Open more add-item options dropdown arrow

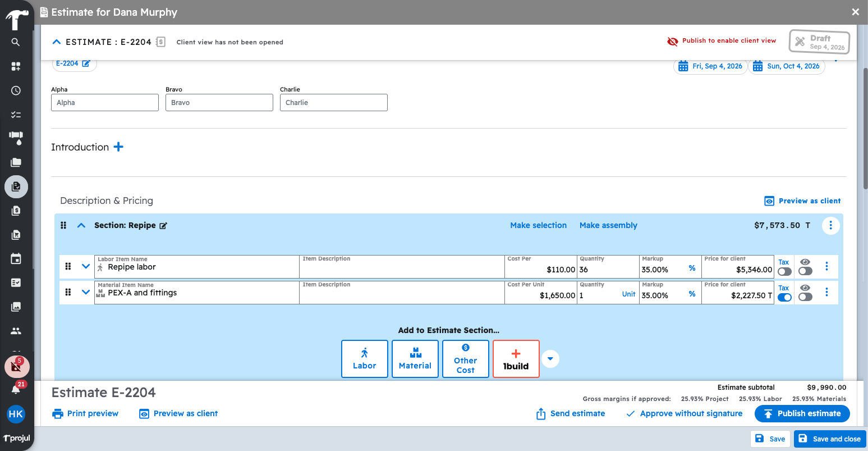coord(550,359)
